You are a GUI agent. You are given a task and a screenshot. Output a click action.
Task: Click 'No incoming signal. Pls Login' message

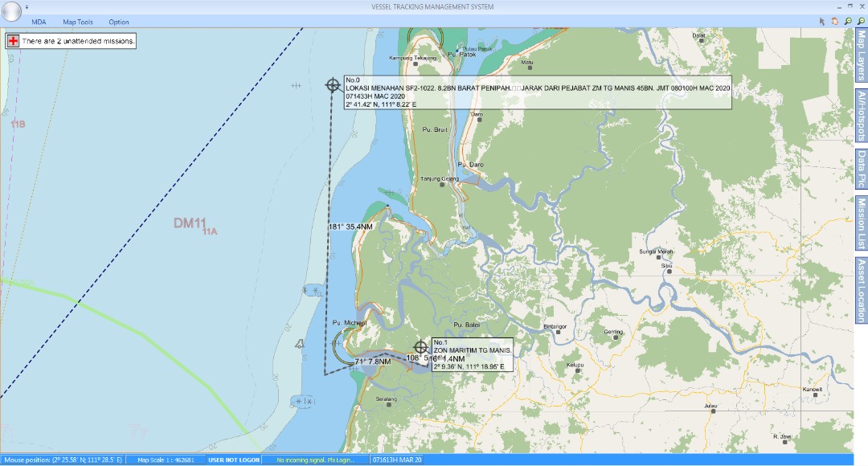[x=315, y=460]
